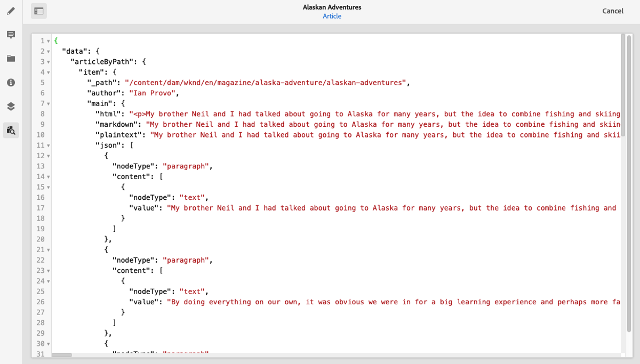Open the Annotations panel
This screenshot has height=364, width=640.
point(11,35)
